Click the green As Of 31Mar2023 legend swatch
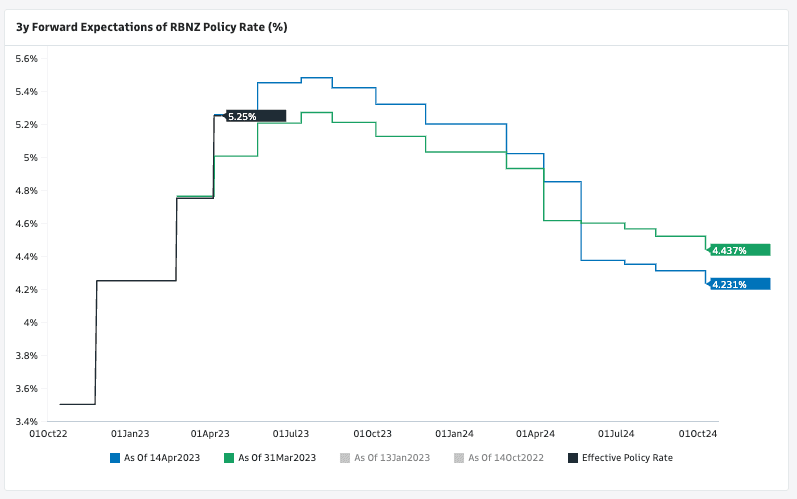This screenshot has height=499, width=797. (229, 458)
